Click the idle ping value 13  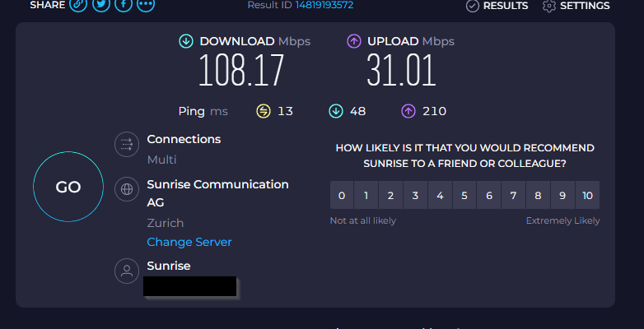pos(285,111)
